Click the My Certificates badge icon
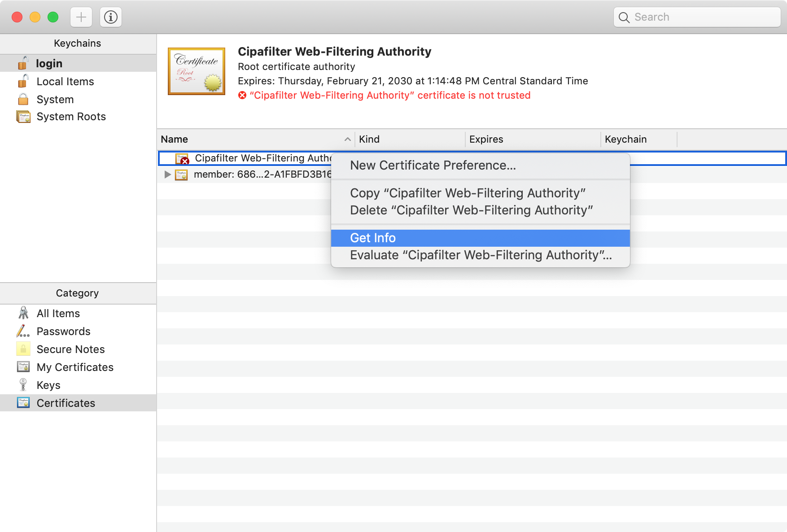Screen dimensions: 787x532 23,367
